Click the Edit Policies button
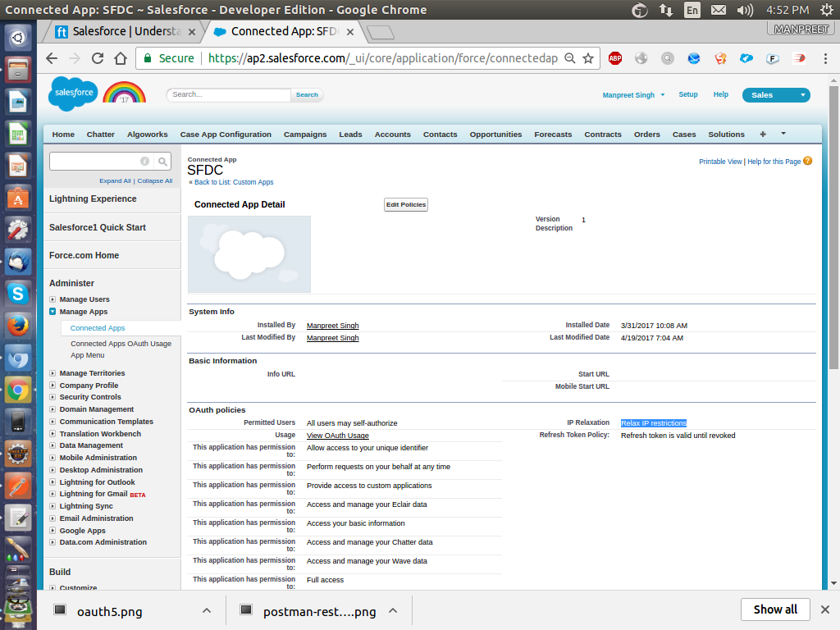 [406, 204]
